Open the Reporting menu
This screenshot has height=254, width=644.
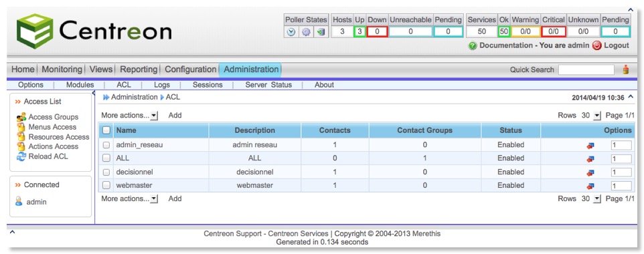[x=139, y=70]
